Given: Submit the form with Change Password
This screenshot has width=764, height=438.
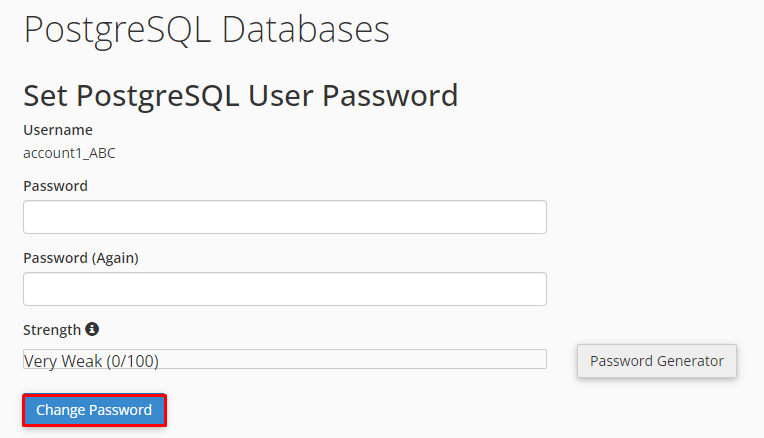Looking at the screenshot, I should point(94,410).
